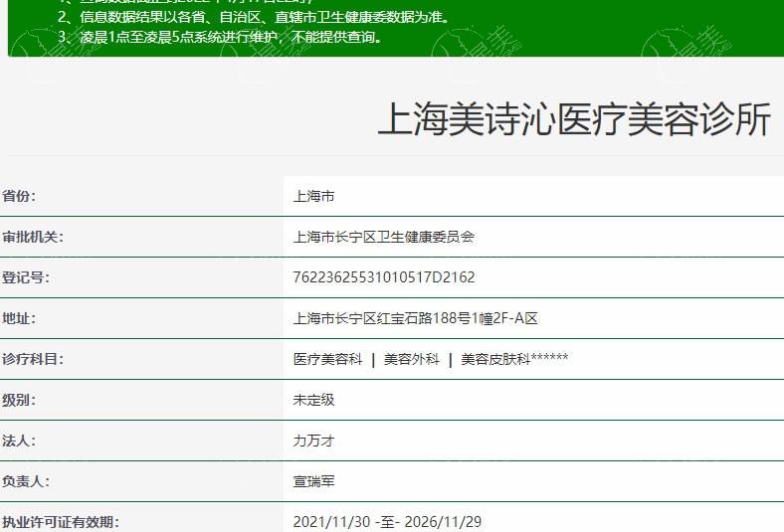Click the value 上海市 in the province row
Viewport: 784px width, 532px height.
[313, 196]
